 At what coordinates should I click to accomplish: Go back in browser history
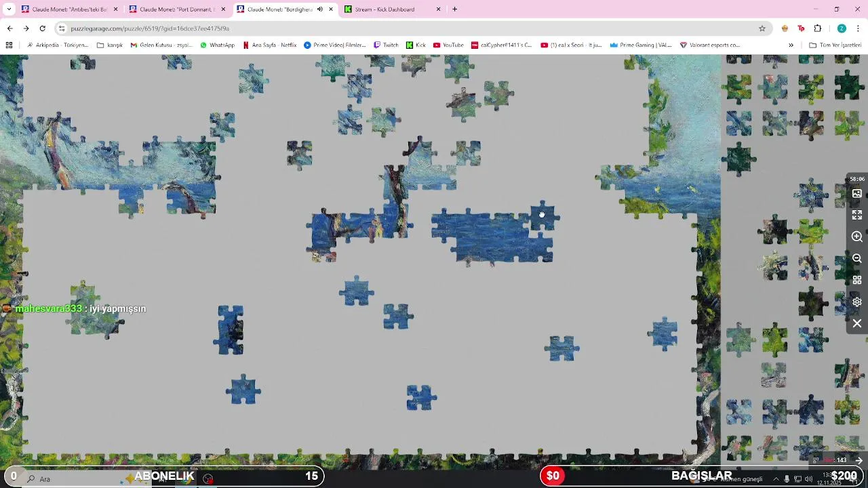click(x=9, y=28)
